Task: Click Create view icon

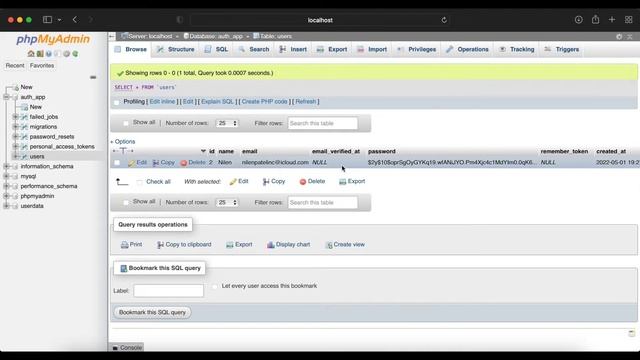Action: coord(329,245)
